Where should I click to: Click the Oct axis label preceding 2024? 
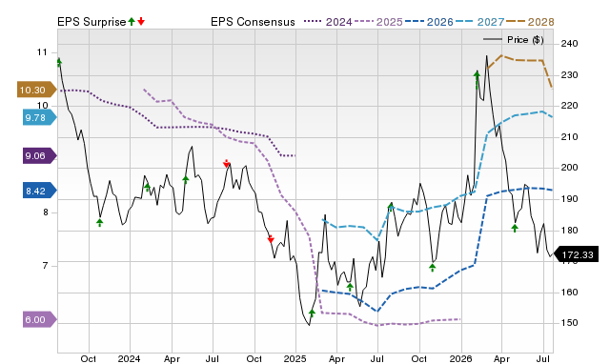[x=89, y=358]
